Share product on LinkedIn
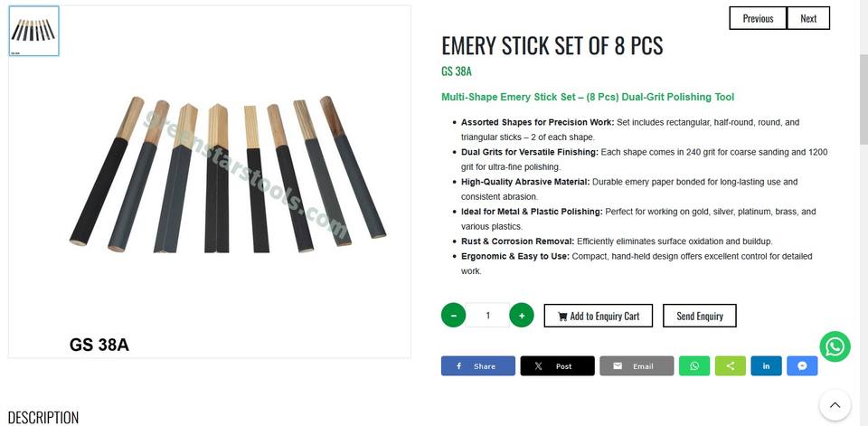 [766, 366]
